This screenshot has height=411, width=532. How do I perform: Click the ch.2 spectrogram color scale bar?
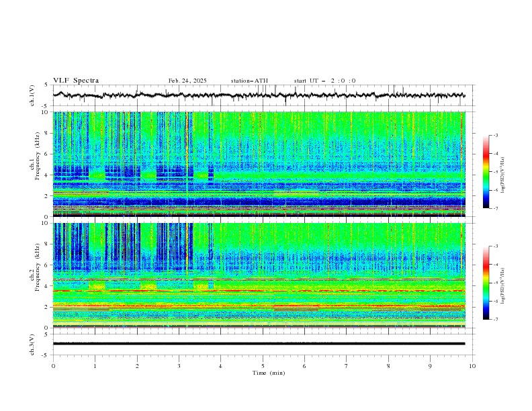click(x=486, y=283)
